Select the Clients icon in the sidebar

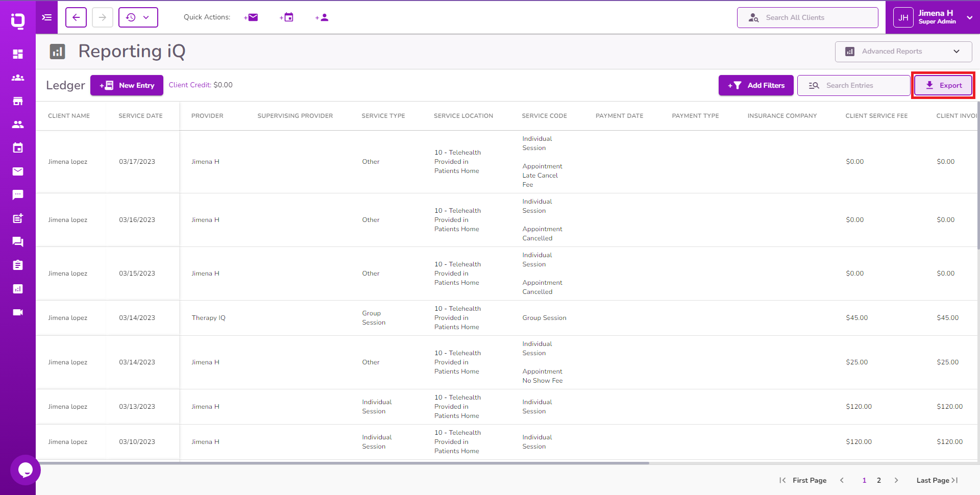point(18,78)
